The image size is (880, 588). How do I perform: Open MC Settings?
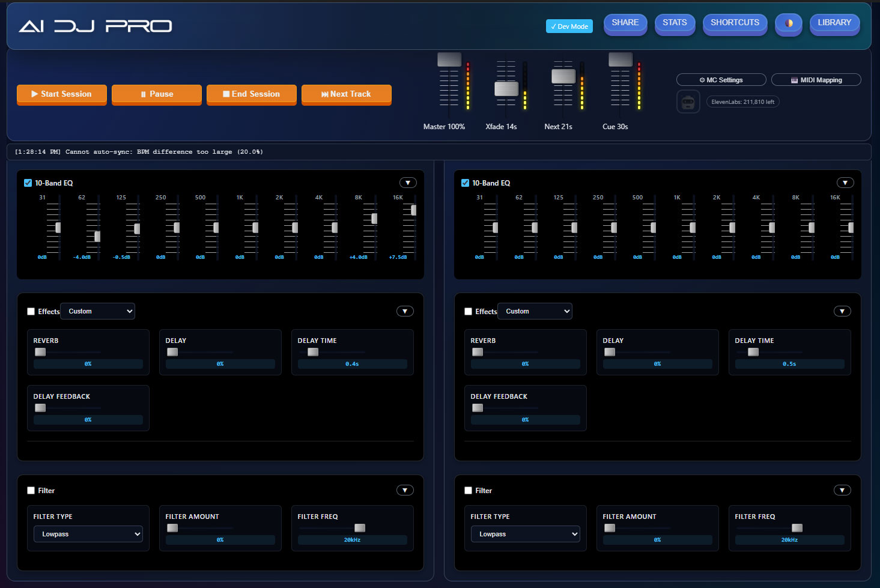pos(721,80)
